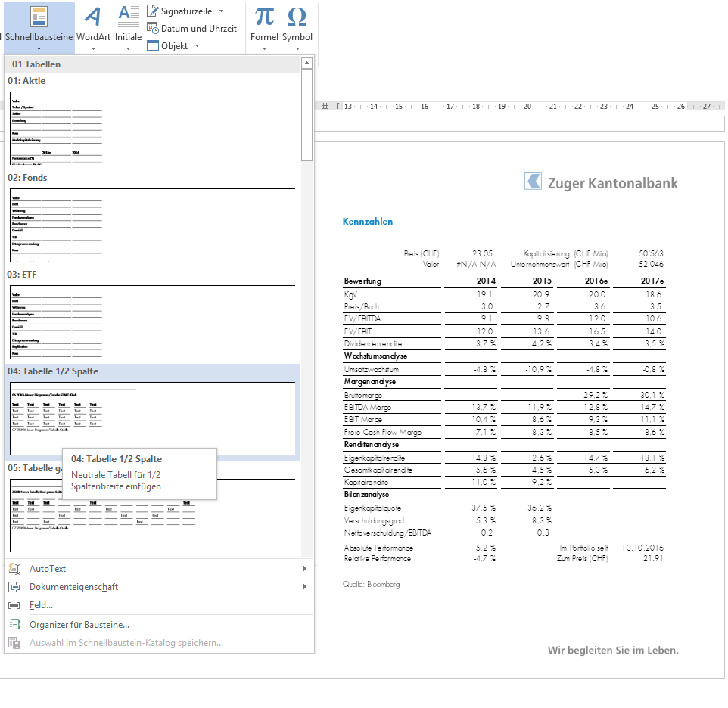
Task: Insert the 02: Fonds building block
Action: click(153, 218)
